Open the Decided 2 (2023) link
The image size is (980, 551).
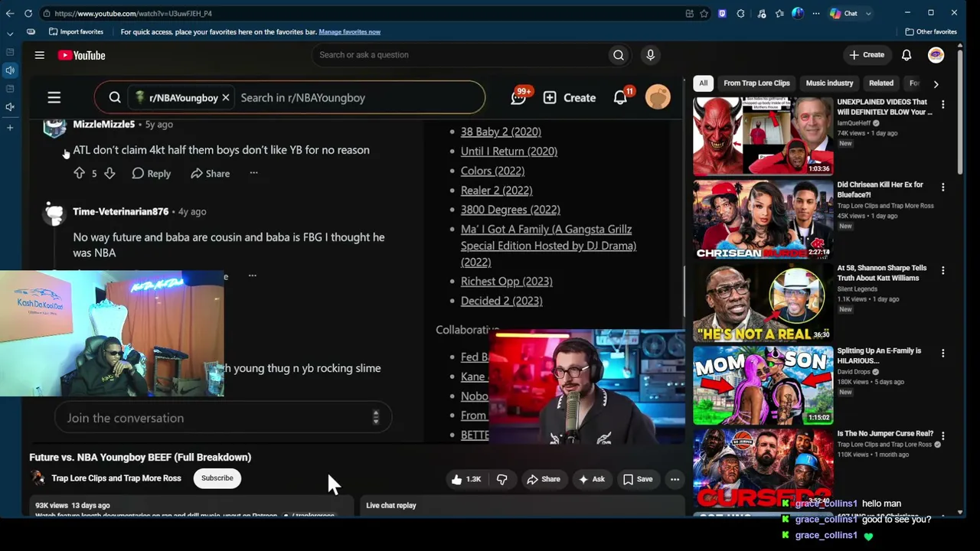tap(501, 301)
